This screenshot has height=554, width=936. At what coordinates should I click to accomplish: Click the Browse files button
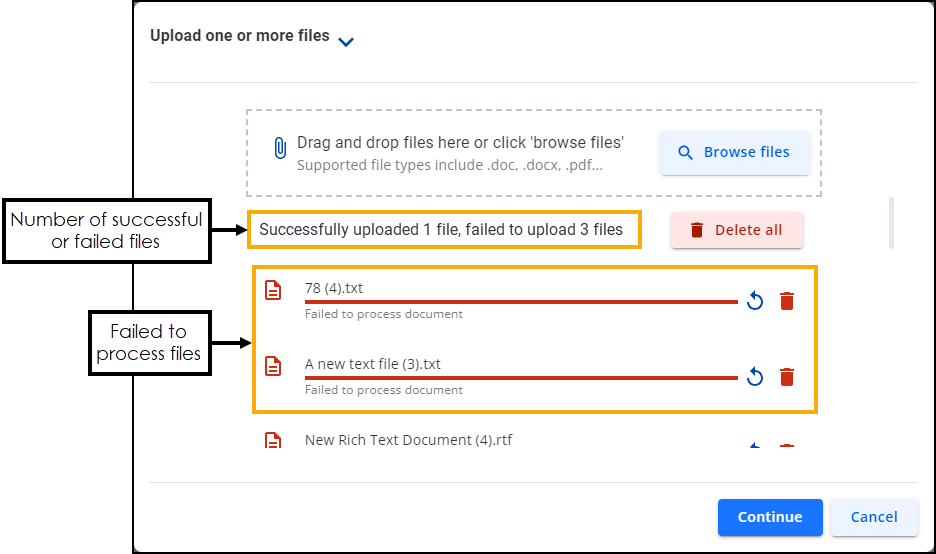click(x=734, y=153)
